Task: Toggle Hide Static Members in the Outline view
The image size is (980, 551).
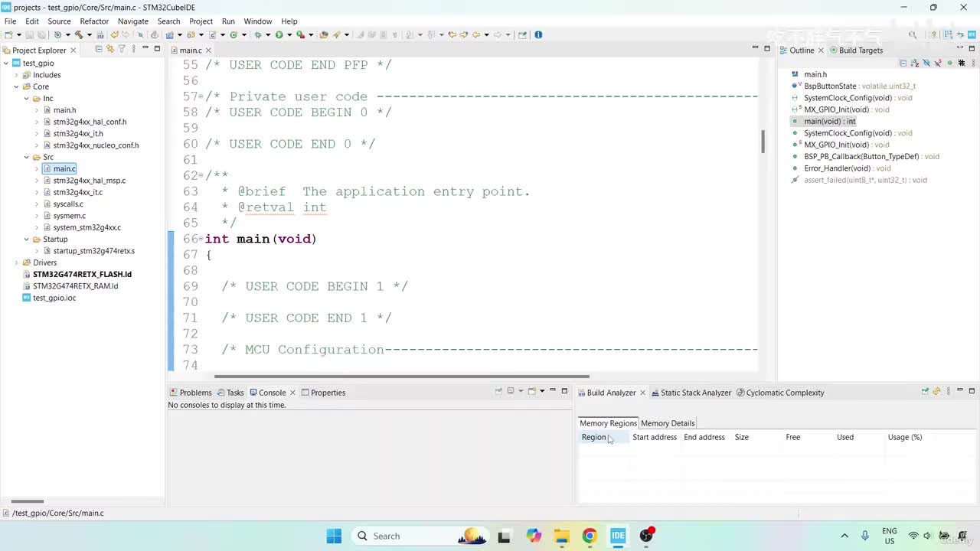Action: click(938, 63)
